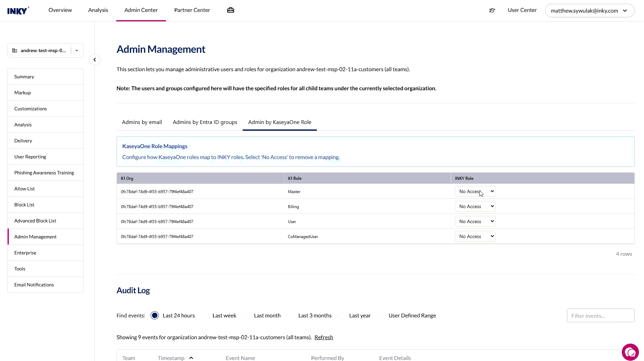Select the Last week radio option
The width and height of the screenshot is (644, 361).
point(205,315)
